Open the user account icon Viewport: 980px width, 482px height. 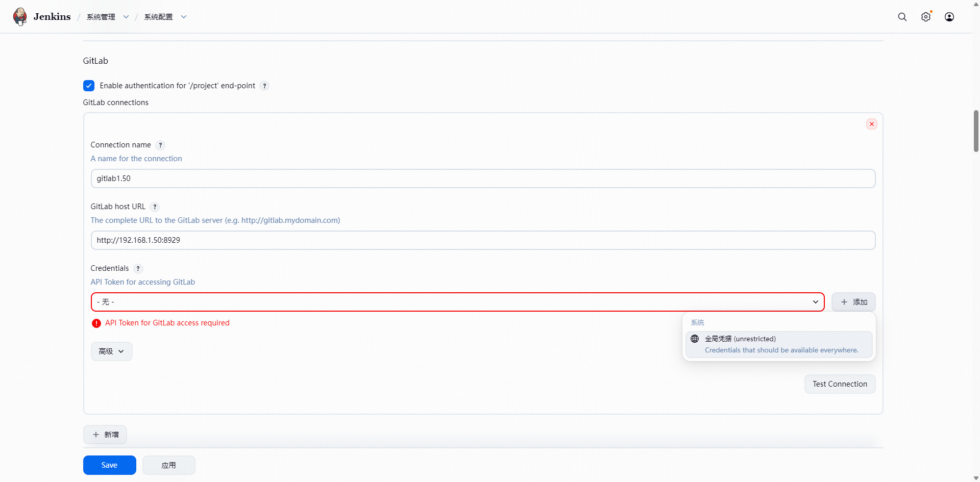(x=949, y=17)
